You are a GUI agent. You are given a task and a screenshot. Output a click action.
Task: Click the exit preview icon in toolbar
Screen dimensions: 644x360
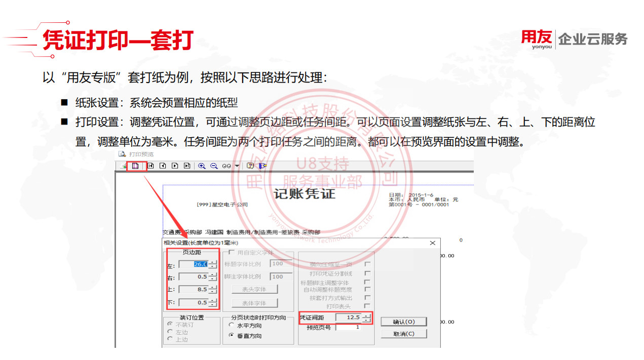[262, 166]
